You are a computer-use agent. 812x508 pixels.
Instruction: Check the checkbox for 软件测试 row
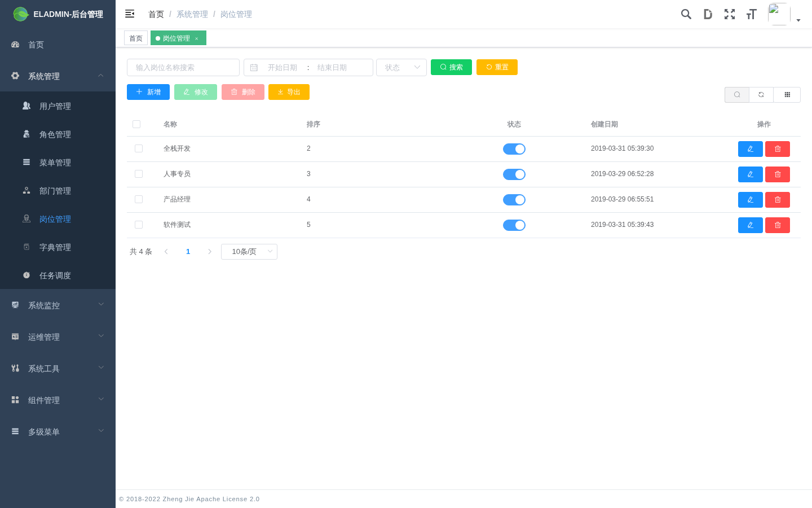click(x=139, y=225)
